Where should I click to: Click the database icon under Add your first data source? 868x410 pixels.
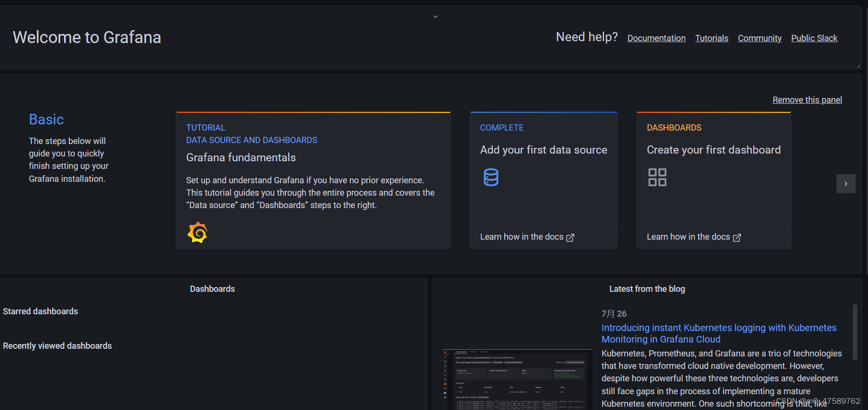tap(491, 177)
